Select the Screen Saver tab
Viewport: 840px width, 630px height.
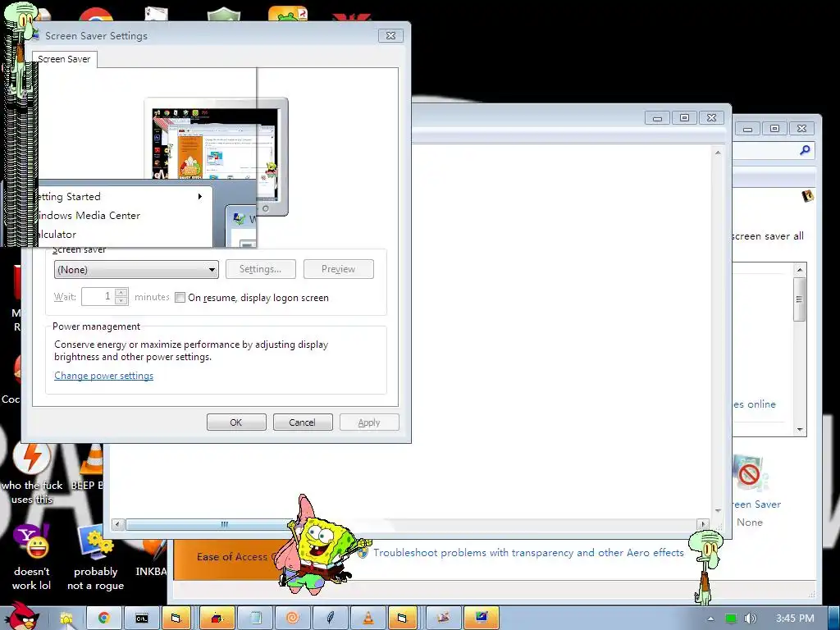64,59
